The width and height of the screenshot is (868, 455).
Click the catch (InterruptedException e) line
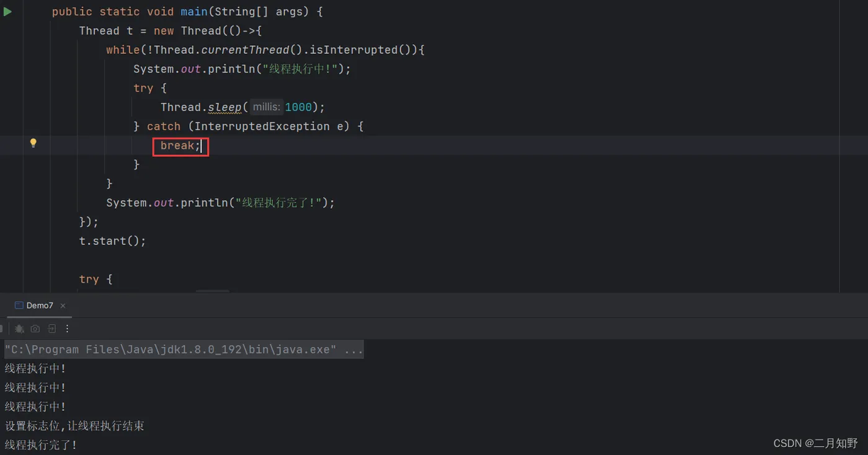click(249, 126)
